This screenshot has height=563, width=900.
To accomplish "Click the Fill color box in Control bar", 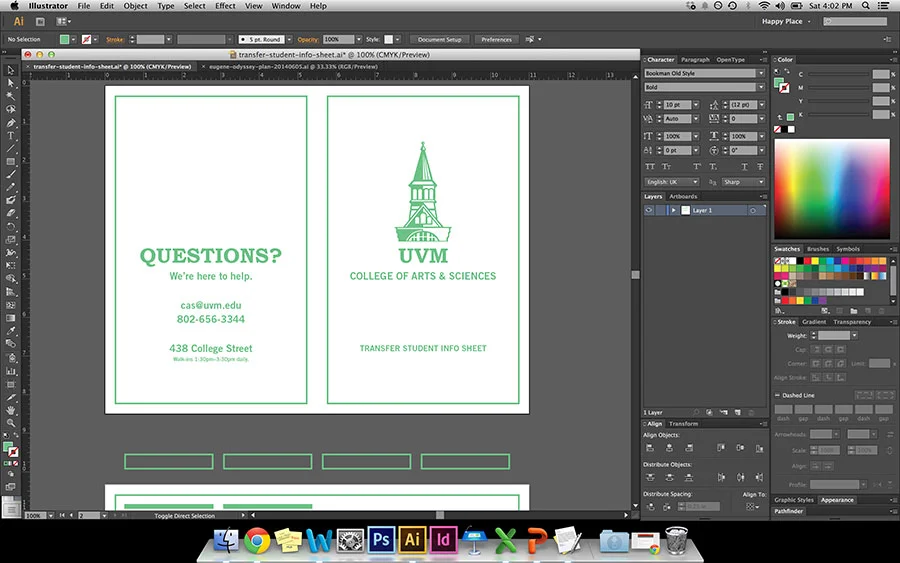I will coord(64,40).
